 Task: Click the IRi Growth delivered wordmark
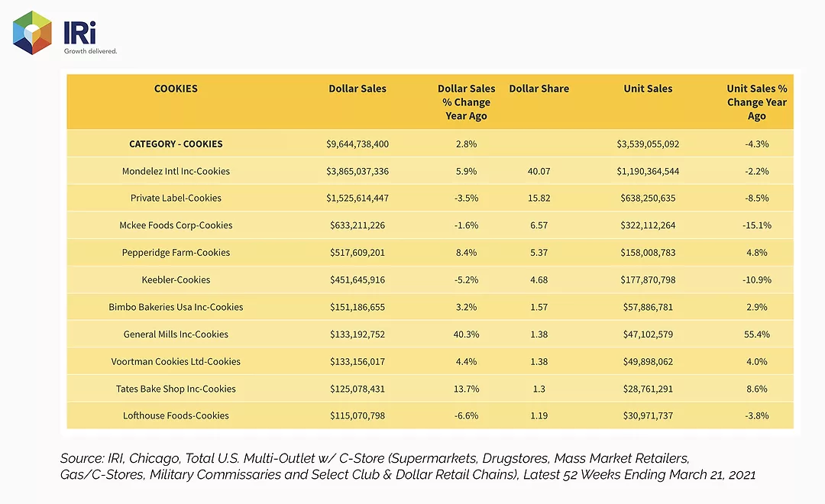click(90, 37)
